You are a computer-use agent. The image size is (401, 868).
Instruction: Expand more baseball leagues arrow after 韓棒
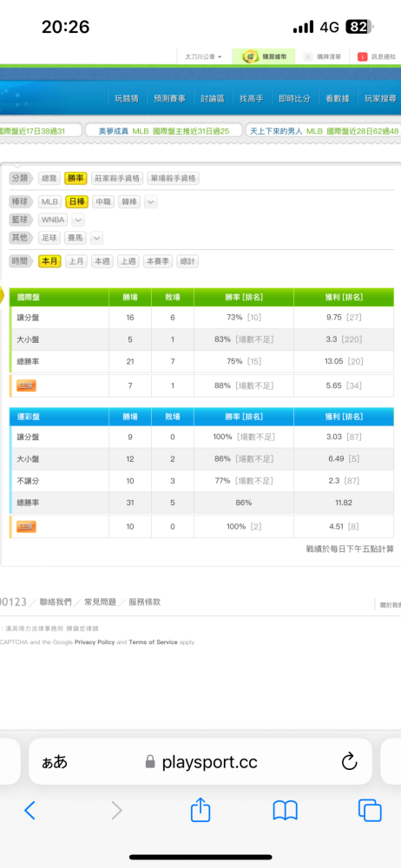pyautogui.click(x=151, y=202)
